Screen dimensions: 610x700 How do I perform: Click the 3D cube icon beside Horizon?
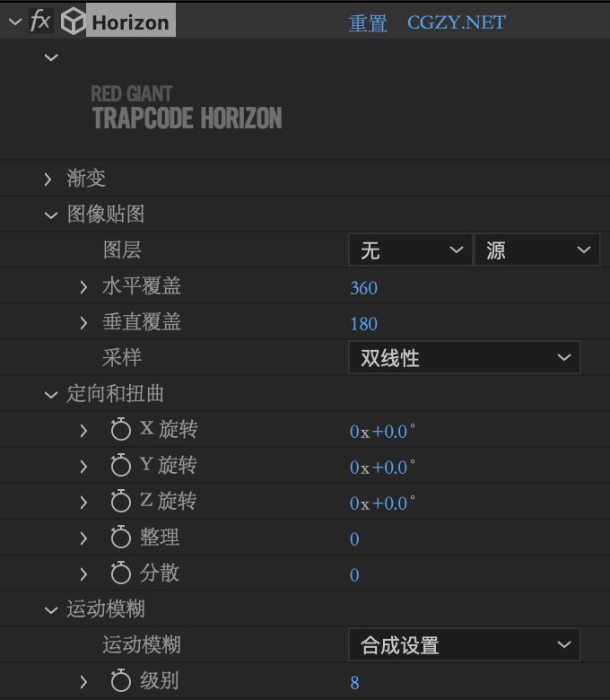coord(74,22)
